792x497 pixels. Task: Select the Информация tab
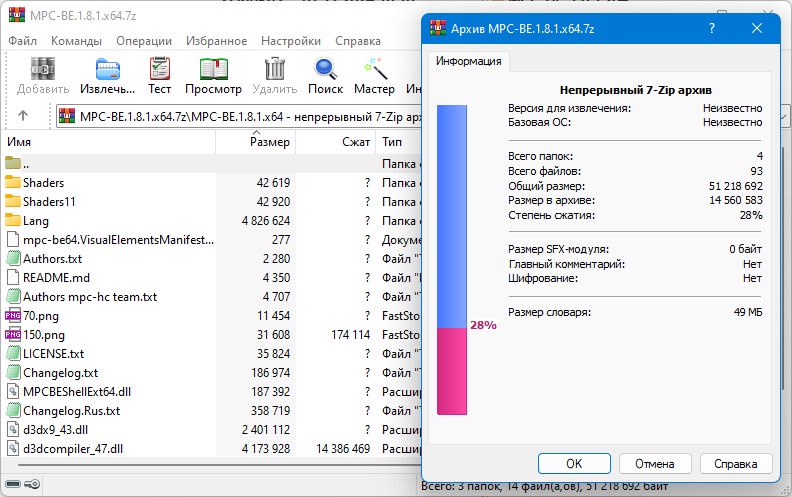point(469,61)
